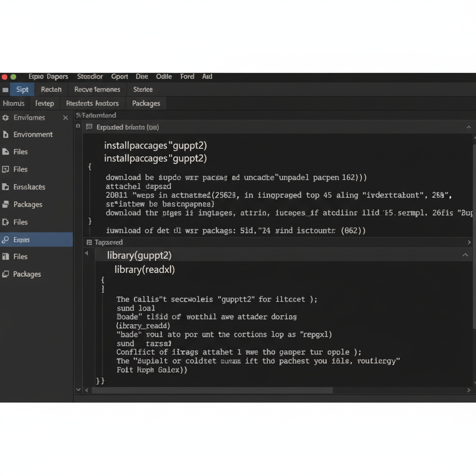Click the icon left of Tapzored header
Image resolution: width=476 pixels, height=476 pixels.
tap(89, 242)
